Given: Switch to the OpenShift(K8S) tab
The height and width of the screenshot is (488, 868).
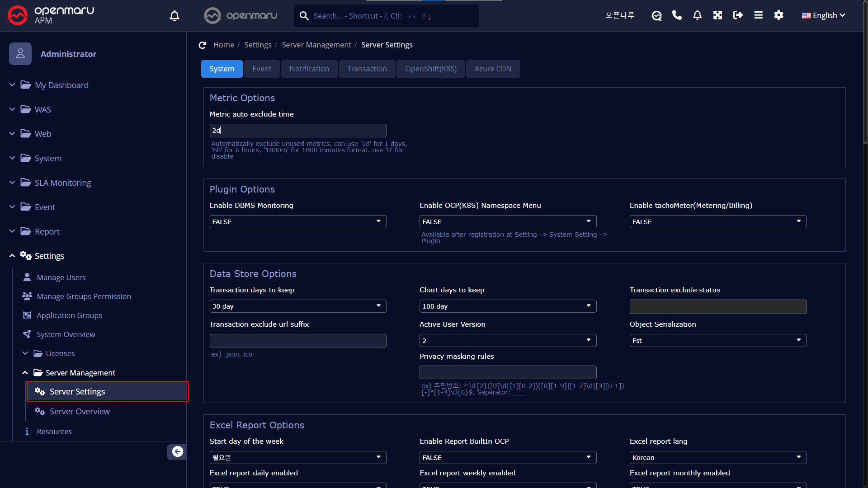Looking at the screenshot, I should [x=430, y=69].
